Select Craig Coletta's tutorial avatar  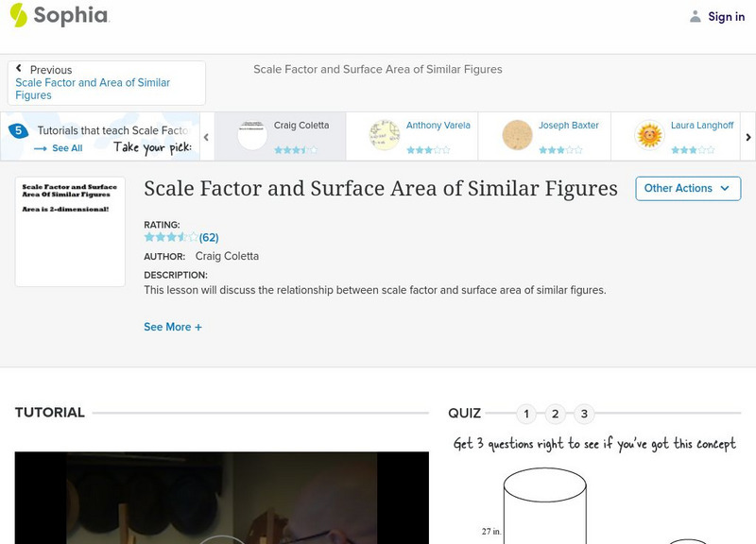click(x=252, y=134)
